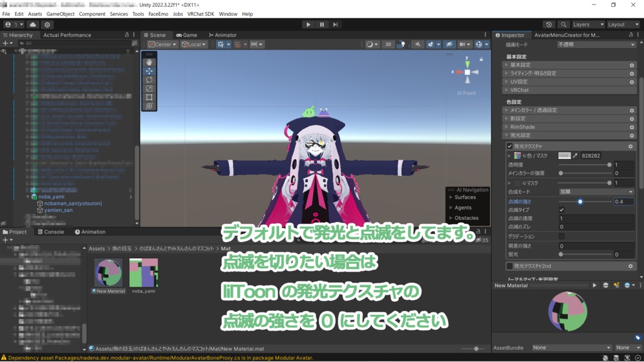
Task: Click the eyedropper icon next to the emission color
Action: pos(575,155)
